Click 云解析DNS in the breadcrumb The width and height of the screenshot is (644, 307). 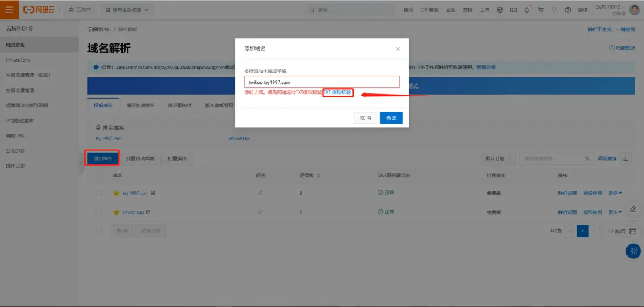pos(99,29)
